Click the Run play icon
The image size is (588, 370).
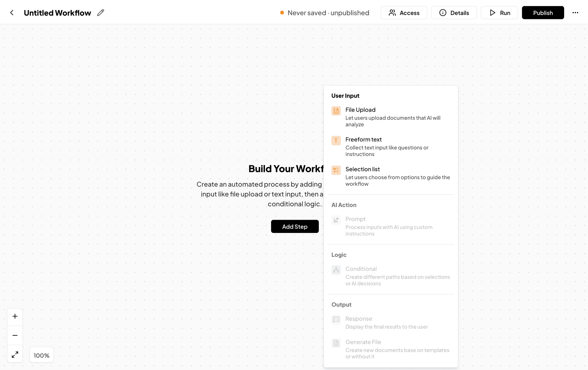[492, 13]
